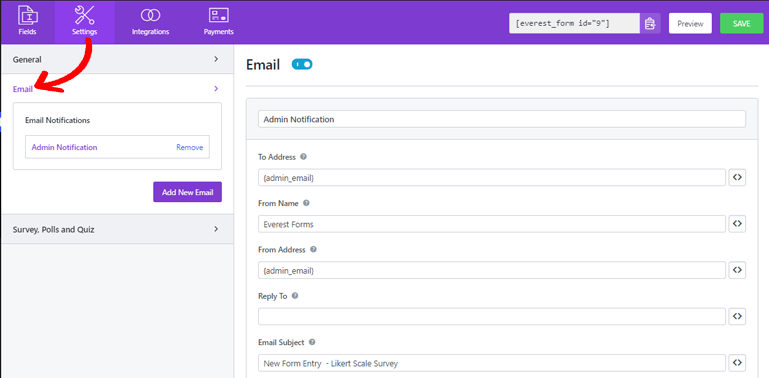Toggle the Email notification switch off
The width and height of the screenshot is (769, 378).
click(x=302, y=64)
